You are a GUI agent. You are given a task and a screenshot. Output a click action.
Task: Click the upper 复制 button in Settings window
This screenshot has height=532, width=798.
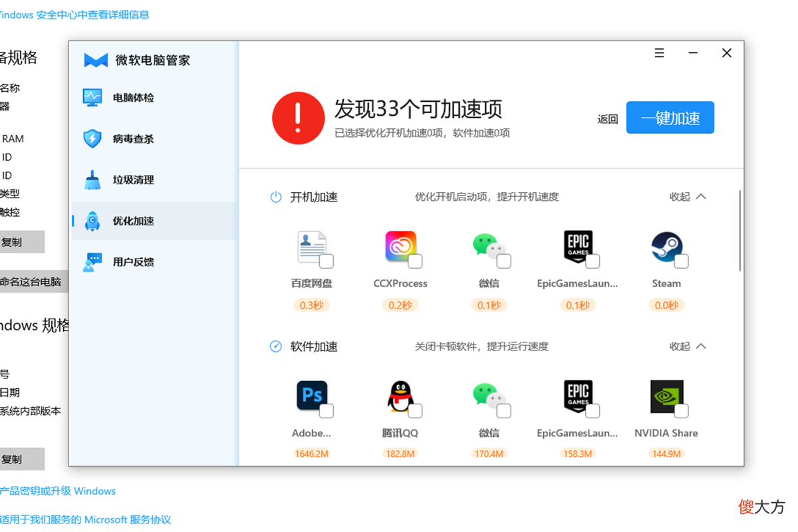(x=22, y=242)
